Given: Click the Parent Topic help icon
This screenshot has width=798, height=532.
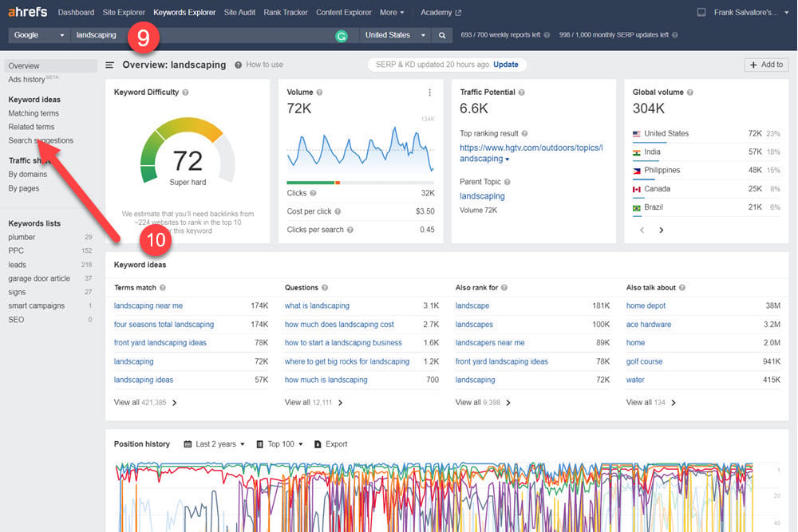Looking at the screenshot, I should pyautogui.click(x=508, y=182).
